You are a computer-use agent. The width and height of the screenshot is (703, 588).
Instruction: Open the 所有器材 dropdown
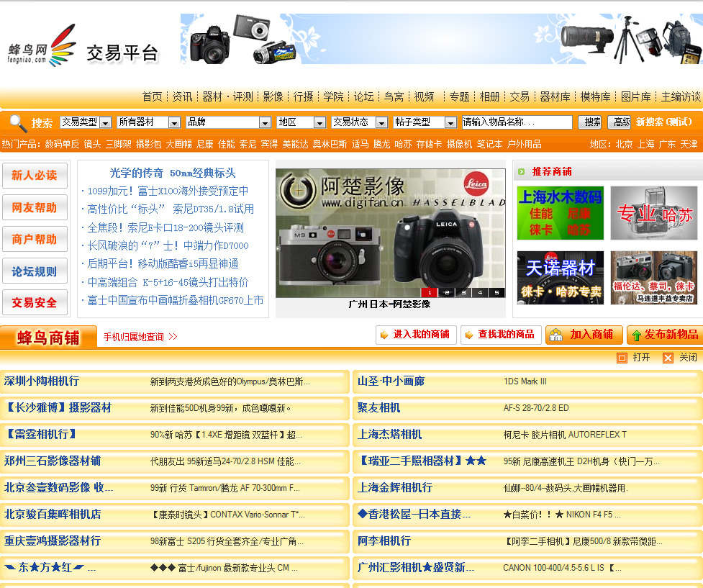149,122
